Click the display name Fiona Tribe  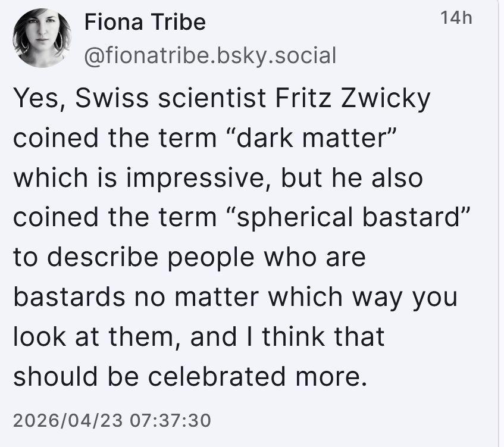(145, 22)
